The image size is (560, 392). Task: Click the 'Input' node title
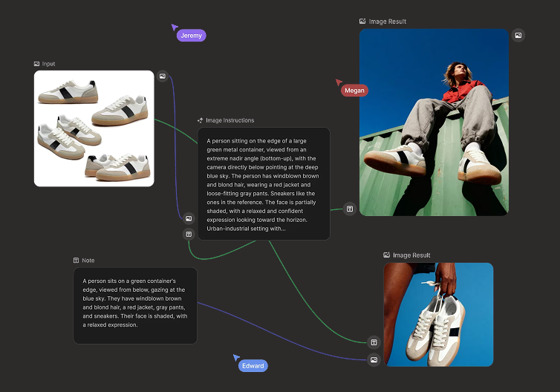48,64
